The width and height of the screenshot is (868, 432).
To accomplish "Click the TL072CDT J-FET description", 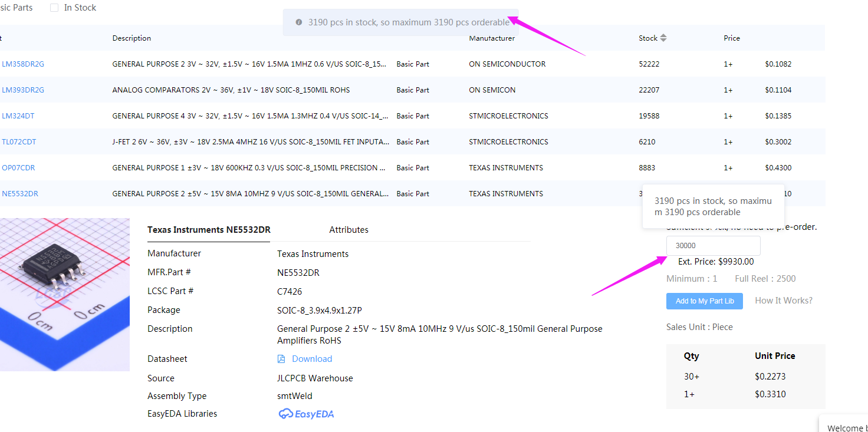I will pyautogui.click(x=251, y=142).
